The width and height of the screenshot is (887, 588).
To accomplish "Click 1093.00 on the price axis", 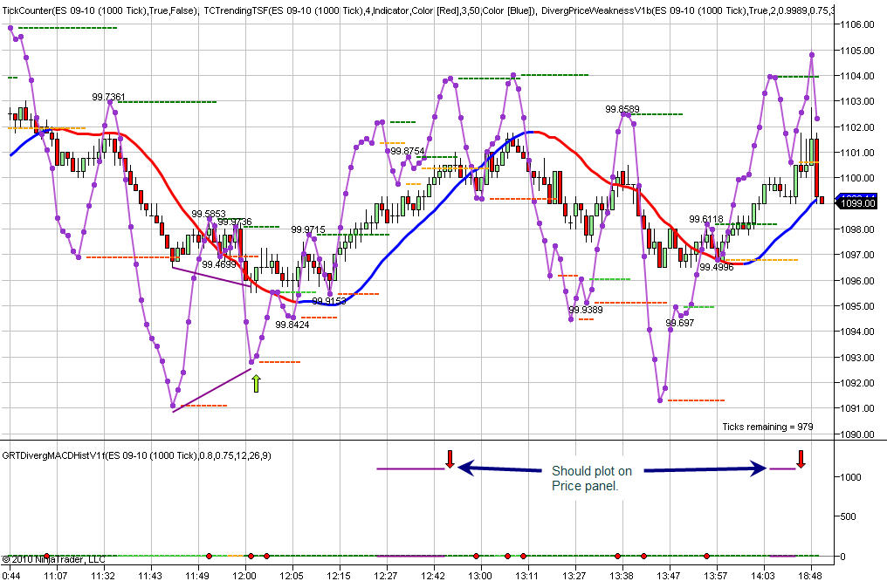I will pos(857,358).
